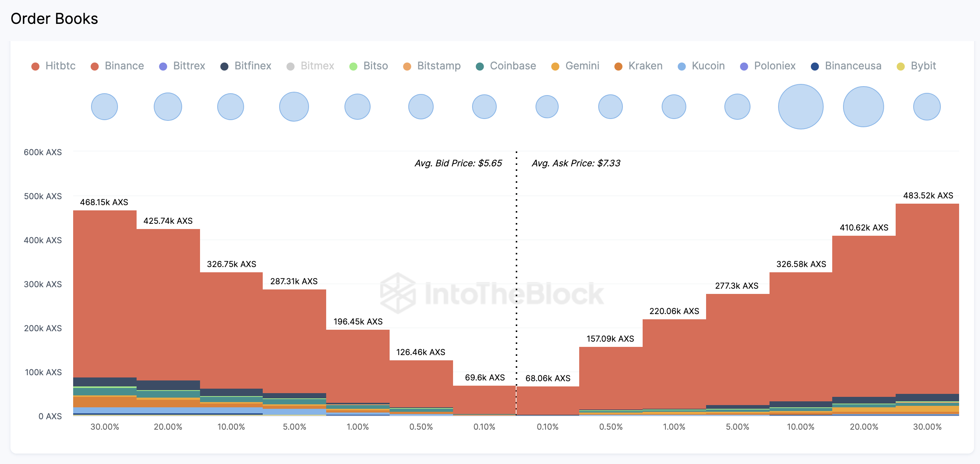Click the Coinbase teal legend dot
The height and width of the screenshot is (464, 980).
[x=480, y=66]
